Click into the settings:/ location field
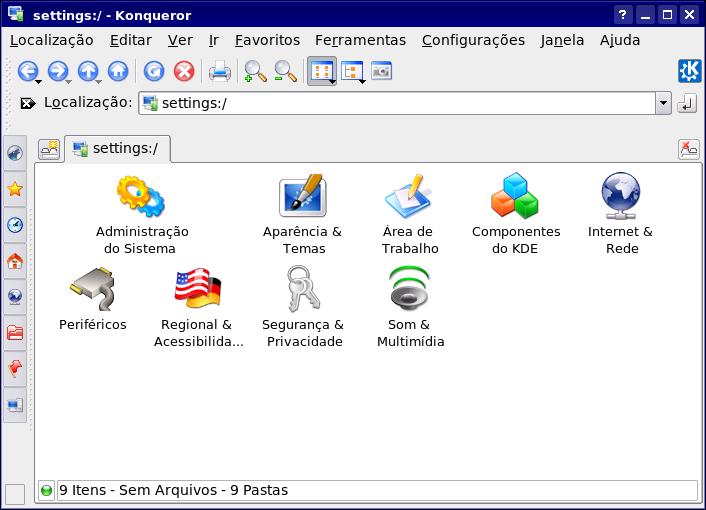 pos(396,103)
